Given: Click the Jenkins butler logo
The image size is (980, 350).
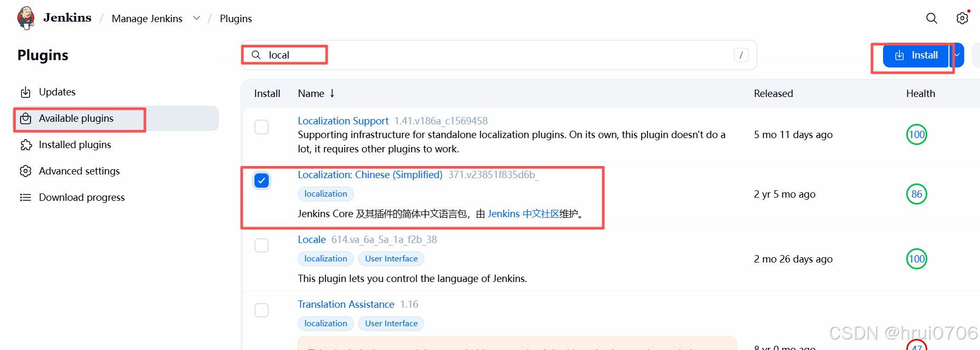Looking at the screenshot, I should pyautogui.click(x=26, y=18).
